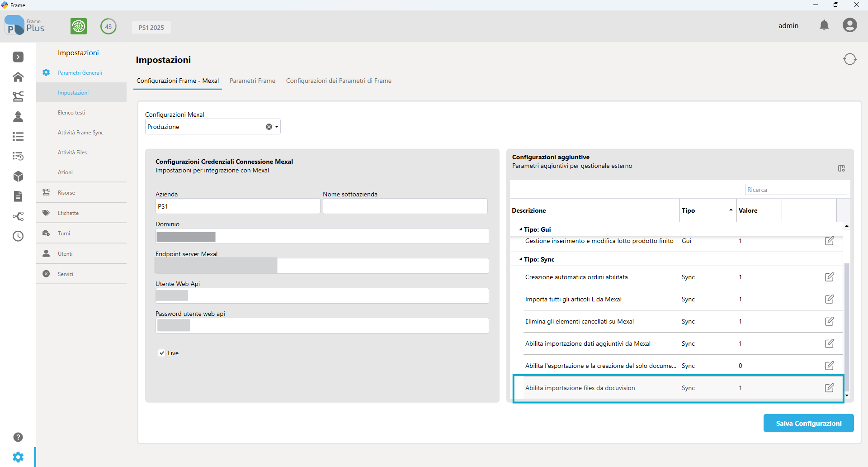Edit the Creazione automatica ordini abilitata row
The width and height of the screenshot is (868, 467).
(829, 277)
